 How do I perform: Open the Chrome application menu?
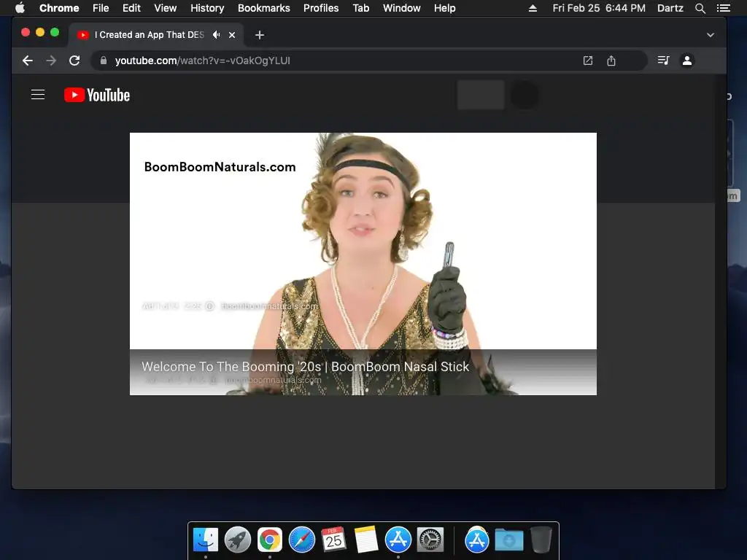59,8
